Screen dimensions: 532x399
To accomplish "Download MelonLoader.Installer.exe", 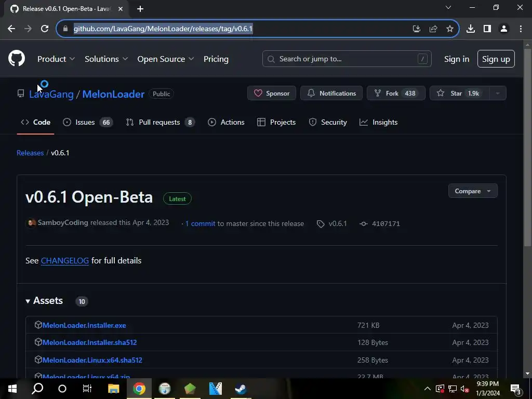I will pyautogui.click(x=84, y=325).
